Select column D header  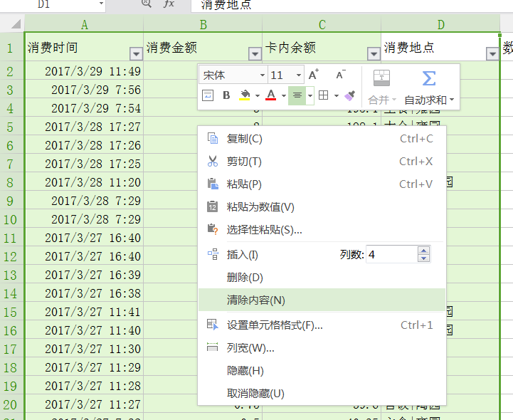440,24
